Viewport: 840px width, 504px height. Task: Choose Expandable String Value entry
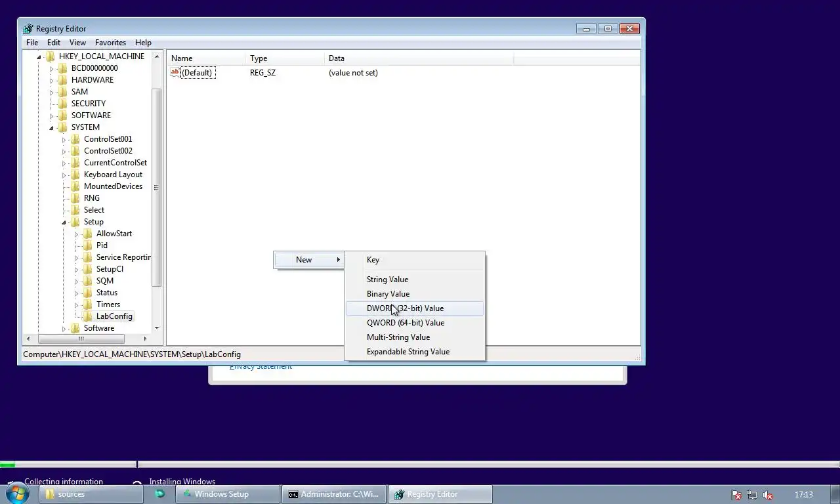click(415, 352)
